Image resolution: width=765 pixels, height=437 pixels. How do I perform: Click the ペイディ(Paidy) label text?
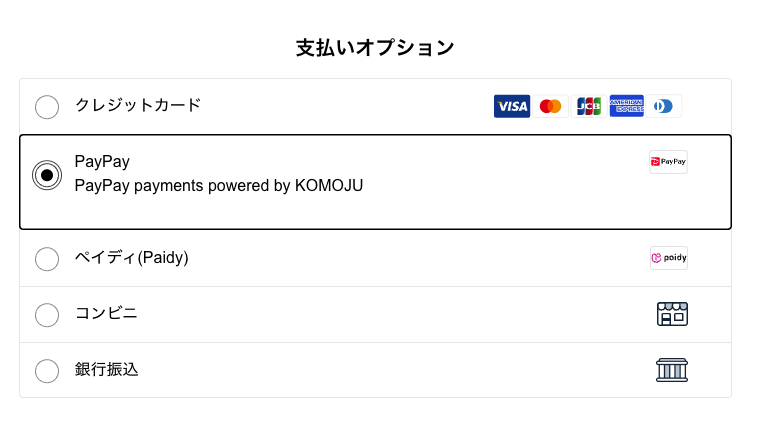[131, 258]
